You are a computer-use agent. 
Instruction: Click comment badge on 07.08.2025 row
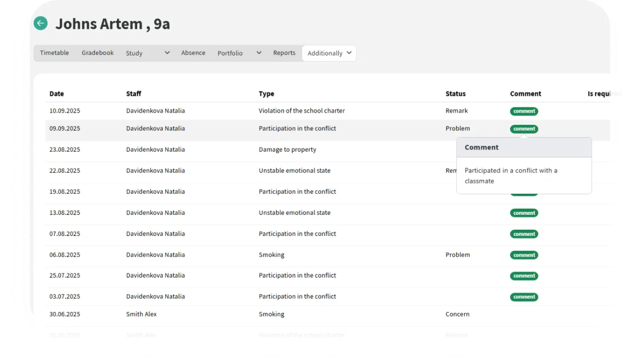pyautogui.click(x=524, y=234)
